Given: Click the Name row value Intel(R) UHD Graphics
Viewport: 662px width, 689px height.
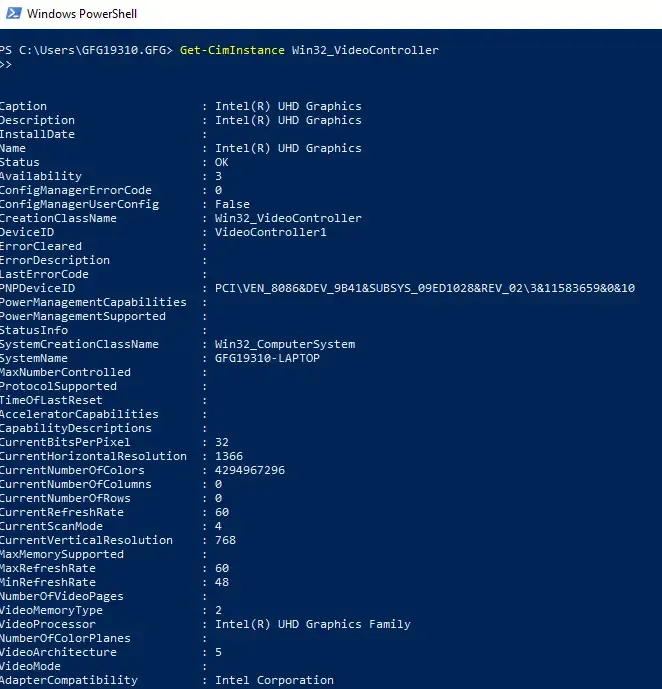Looking at the screenshot, I should tap(288, 148).
